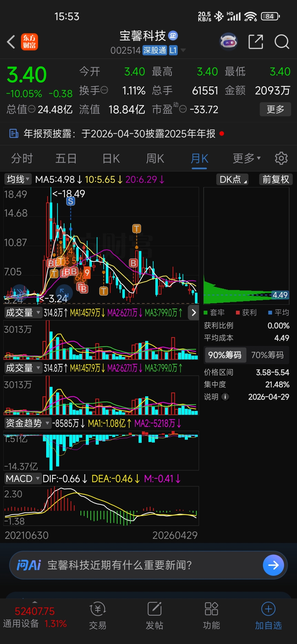
Task: Tap the battery 84 indicator
Action: tap(271, 16)
